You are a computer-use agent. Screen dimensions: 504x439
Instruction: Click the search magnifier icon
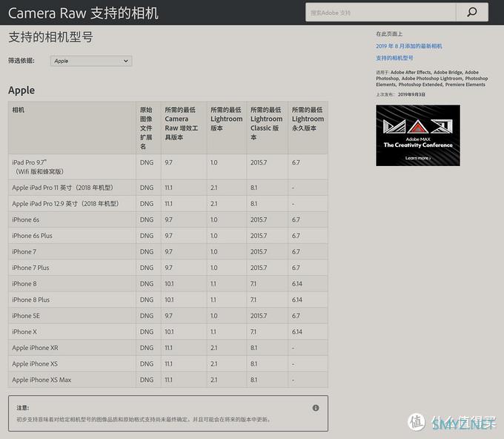tap(471, 13)
